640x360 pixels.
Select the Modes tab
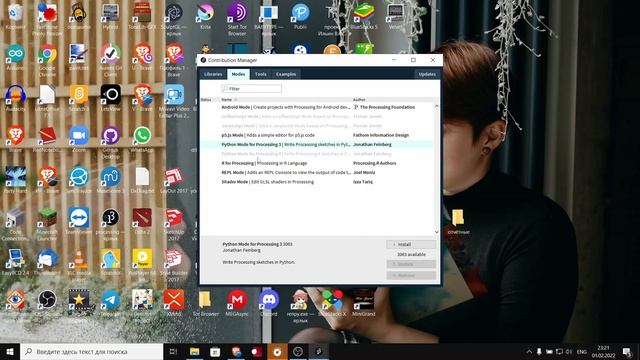coord(238,74)
